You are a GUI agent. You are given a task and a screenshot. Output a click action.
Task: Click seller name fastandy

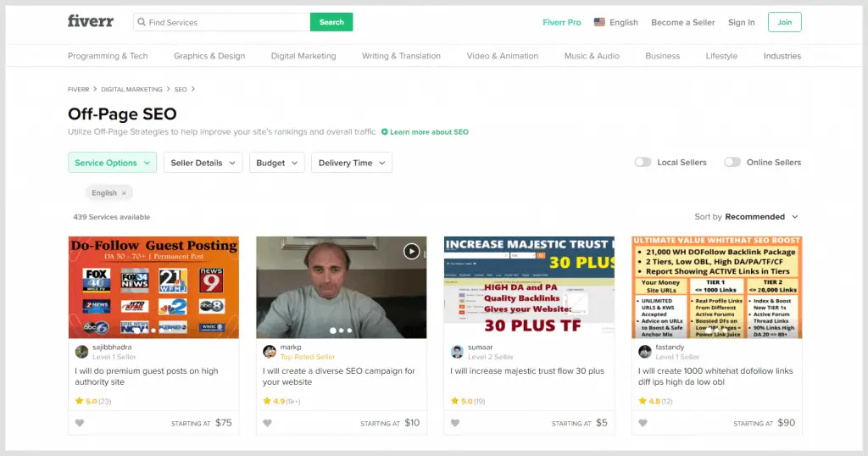(670, 348)
